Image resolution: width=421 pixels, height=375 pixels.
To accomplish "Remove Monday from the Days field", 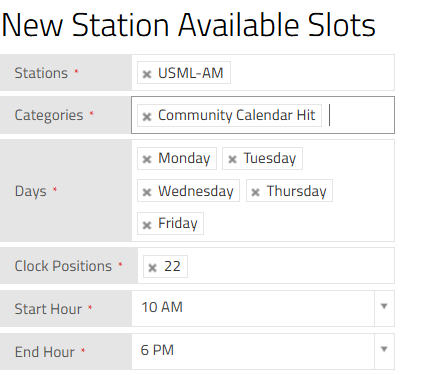I will [147, 159].
